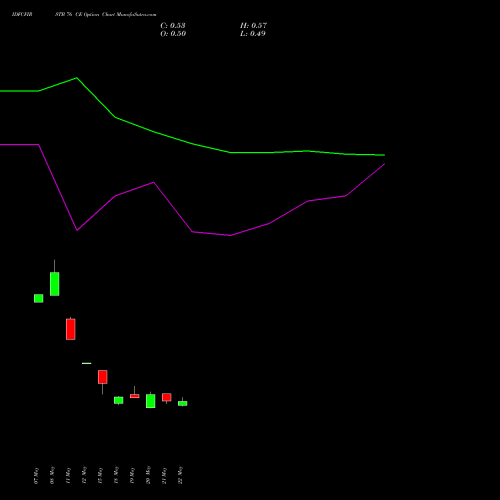The image size is (500, 500).
Task: Select the red candlestick above 11 May
Action: coord(71,329)
